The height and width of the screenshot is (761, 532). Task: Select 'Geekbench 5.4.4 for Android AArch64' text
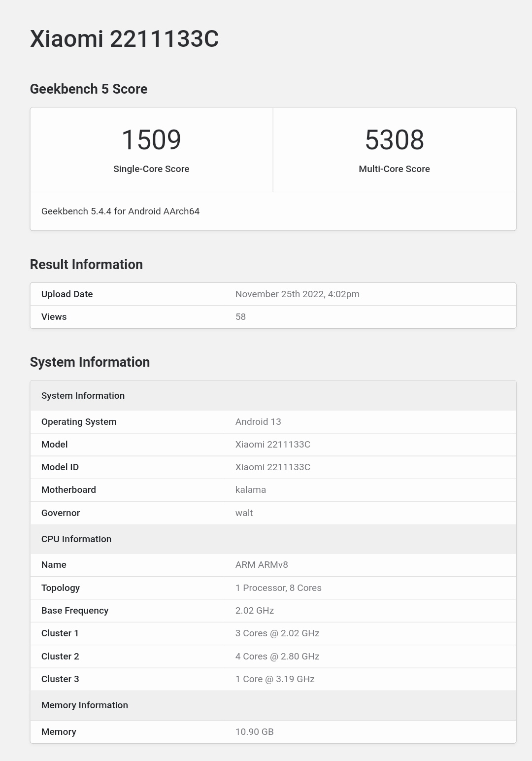point(120,211)
